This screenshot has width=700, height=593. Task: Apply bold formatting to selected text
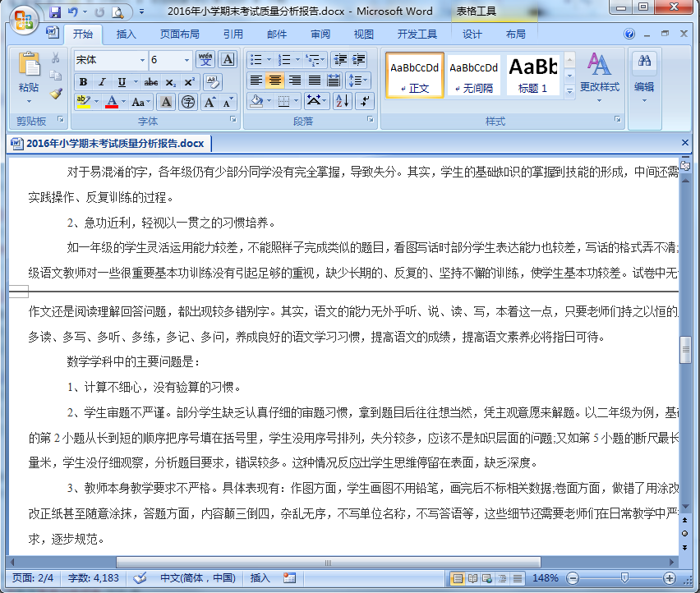pyautogui.click(x=83, y=81)
